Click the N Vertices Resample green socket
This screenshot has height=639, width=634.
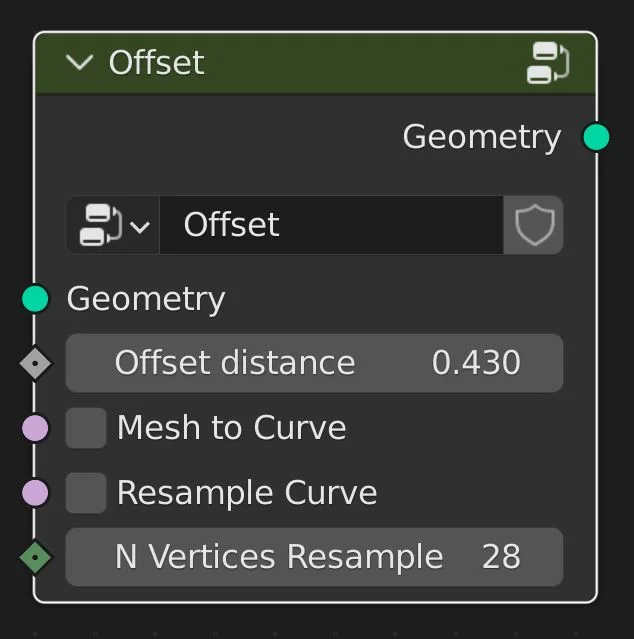pyautogui.click(x=35, y=557)
